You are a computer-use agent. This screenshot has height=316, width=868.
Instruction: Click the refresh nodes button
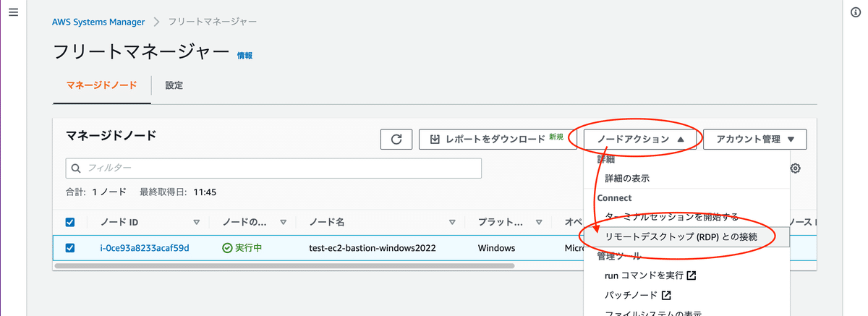click(x=396, y=140)
